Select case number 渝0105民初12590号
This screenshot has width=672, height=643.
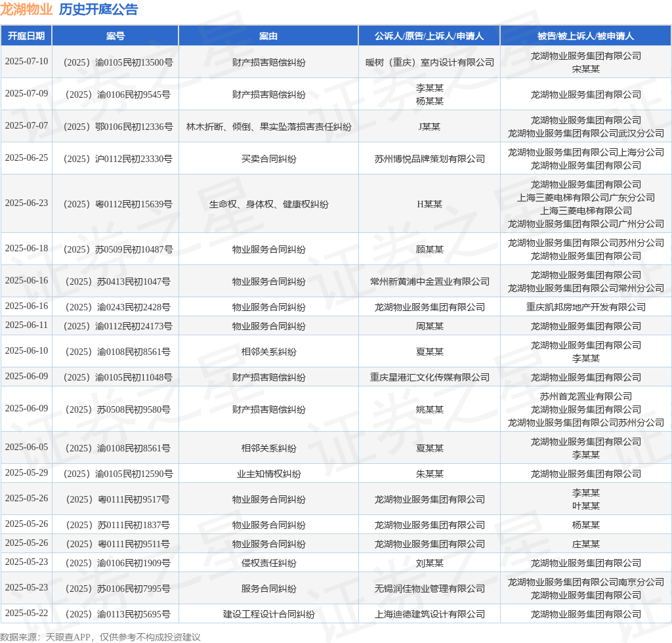(118, 474)
